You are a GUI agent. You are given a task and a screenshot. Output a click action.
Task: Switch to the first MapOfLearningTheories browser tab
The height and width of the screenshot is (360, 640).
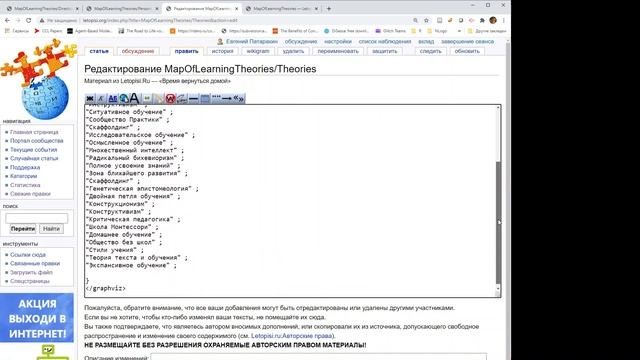(42, 8)
